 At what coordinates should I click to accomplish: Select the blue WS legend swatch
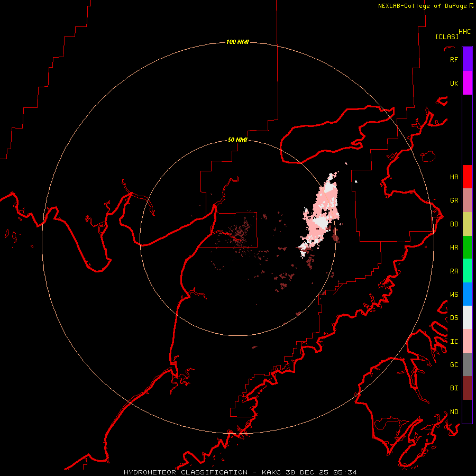[467, 294]
